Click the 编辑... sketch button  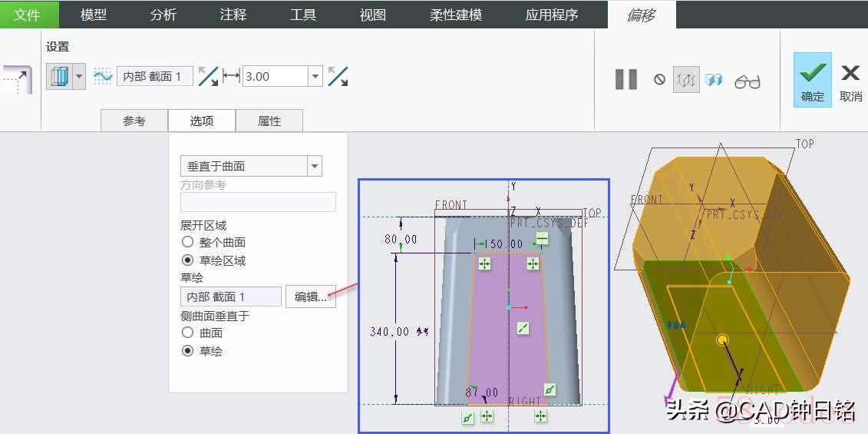(310, 297)
